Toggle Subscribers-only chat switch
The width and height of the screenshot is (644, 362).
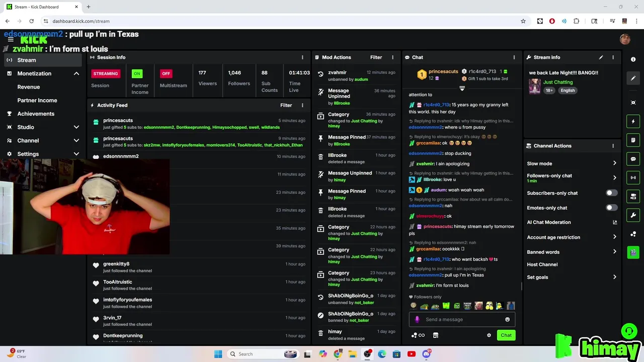(611, 193)
